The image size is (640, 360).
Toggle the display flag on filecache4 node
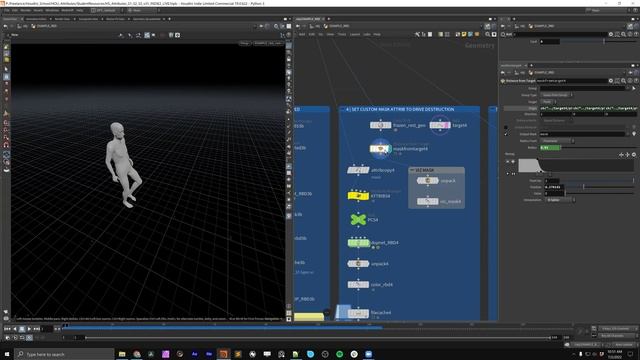(367, 313)
